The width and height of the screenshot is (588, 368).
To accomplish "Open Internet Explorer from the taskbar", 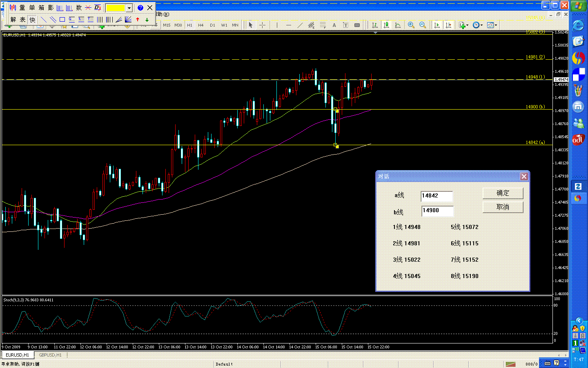I will [x=578, y=25].
